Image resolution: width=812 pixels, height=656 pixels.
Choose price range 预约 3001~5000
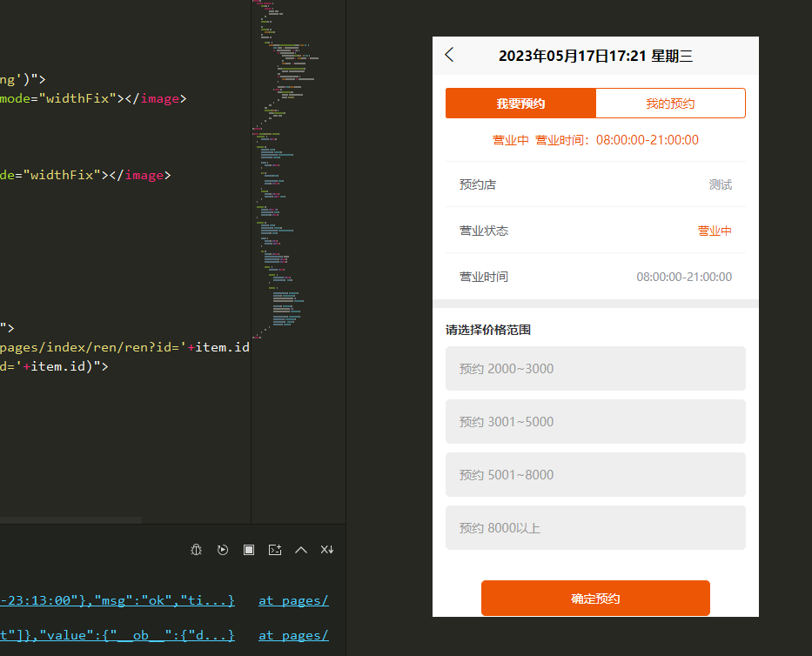(595, 422)
